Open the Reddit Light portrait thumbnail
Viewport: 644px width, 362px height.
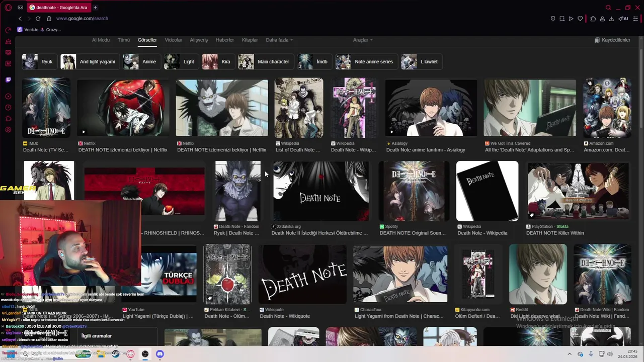(x=538, y=275)
